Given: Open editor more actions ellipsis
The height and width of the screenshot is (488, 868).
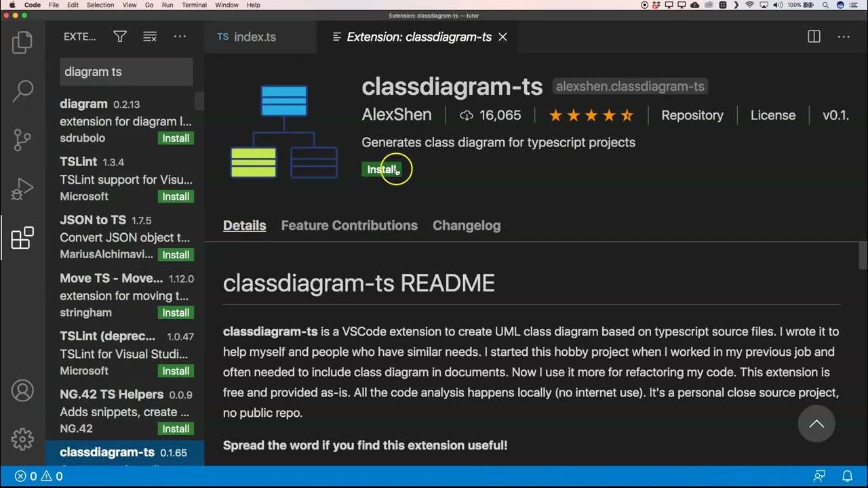Looking at the screenshot, I should point(844,37).
